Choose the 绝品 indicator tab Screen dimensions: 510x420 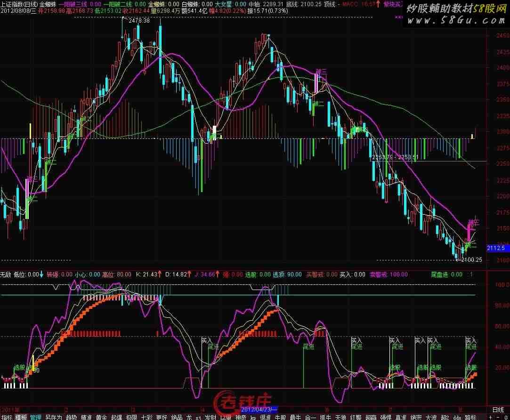(177, 417)
